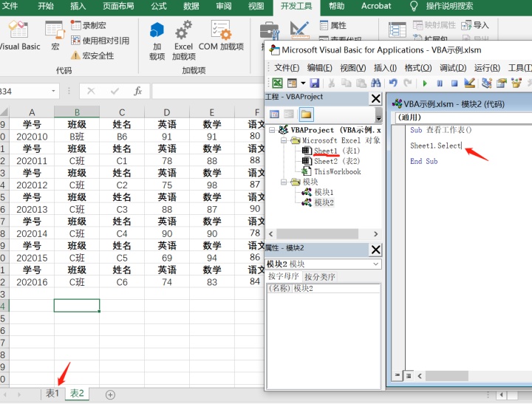Collapse the 模块 folder node
The image size is (532, 404).
coord(284,182)
